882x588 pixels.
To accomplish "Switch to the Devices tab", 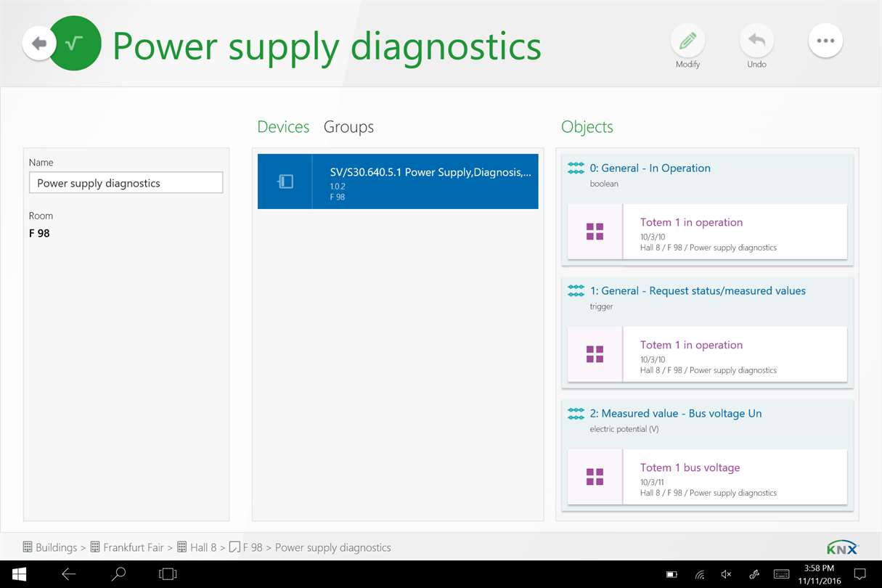I will pyautogui.click(x=283, y=127).
